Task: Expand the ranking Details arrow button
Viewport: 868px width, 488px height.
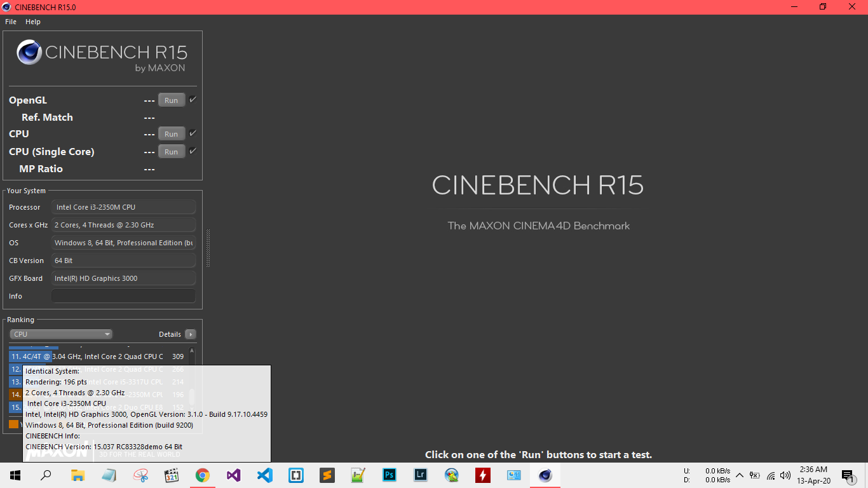Action: pyautogui.click(x=191, y=334)
